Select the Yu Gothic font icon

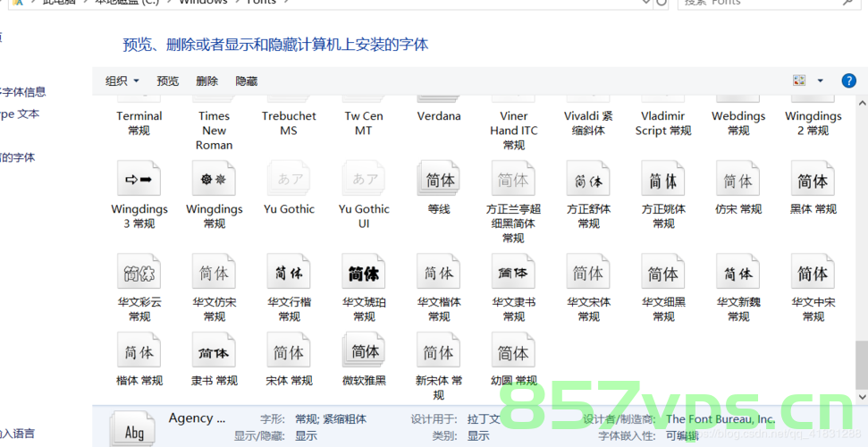click(x=289, y=179)
